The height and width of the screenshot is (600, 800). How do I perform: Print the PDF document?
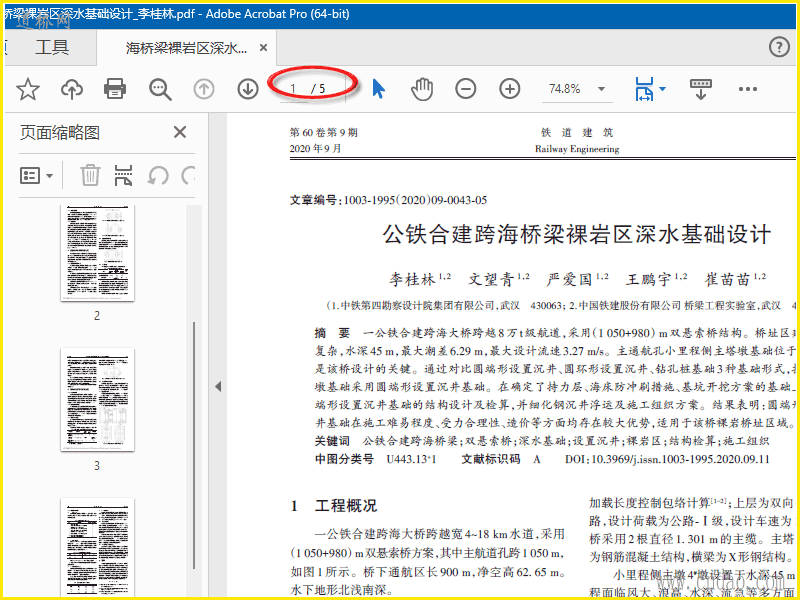point(115,89)
